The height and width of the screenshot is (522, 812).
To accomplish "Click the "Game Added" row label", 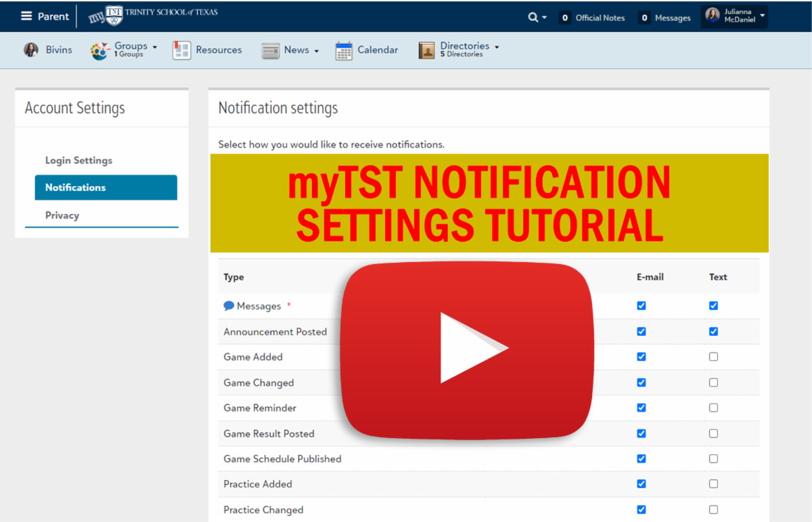I will pos(253,357).
